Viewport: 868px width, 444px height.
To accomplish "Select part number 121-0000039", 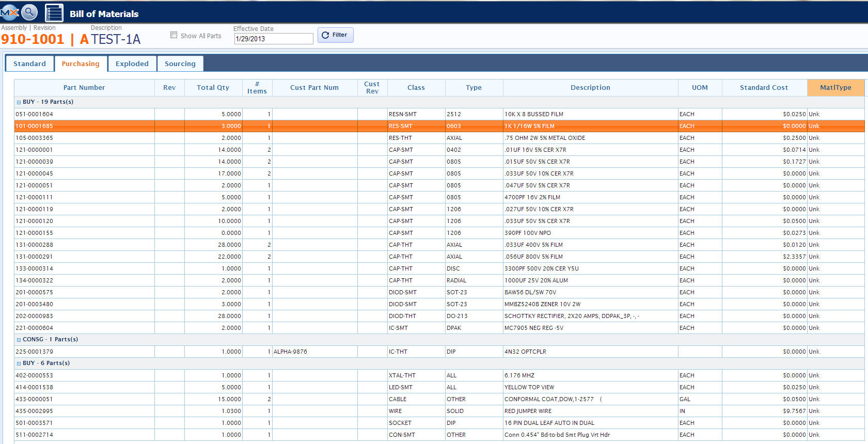I will click(35, 162).
